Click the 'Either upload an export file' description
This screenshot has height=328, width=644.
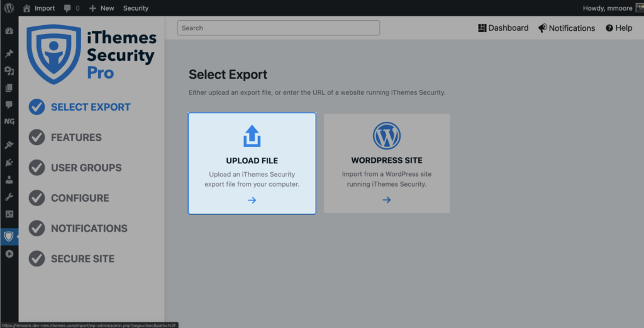point(317,92)
